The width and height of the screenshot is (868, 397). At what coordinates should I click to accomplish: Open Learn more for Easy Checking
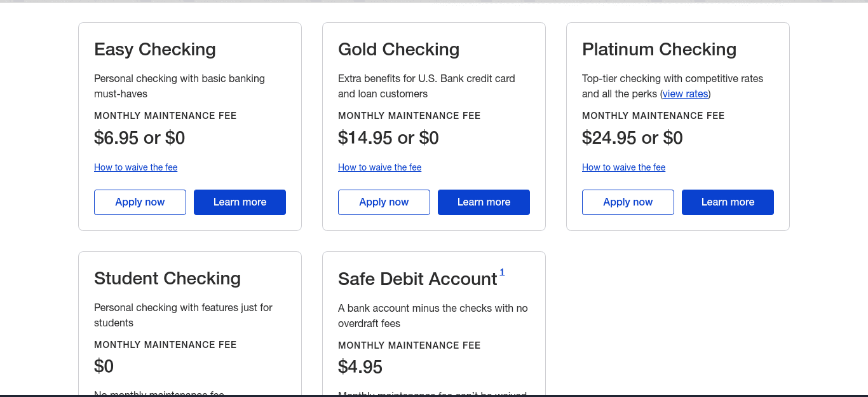pyautogui.click(x=240, y=202)
